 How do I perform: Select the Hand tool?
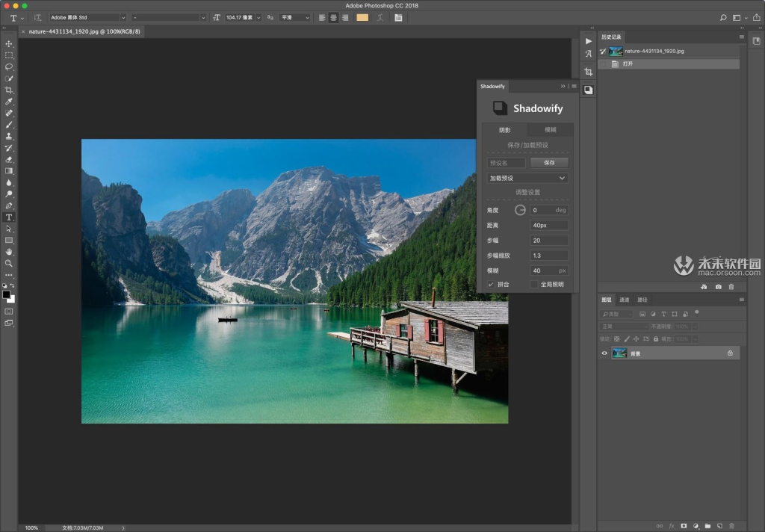click(x=9, y=252)
